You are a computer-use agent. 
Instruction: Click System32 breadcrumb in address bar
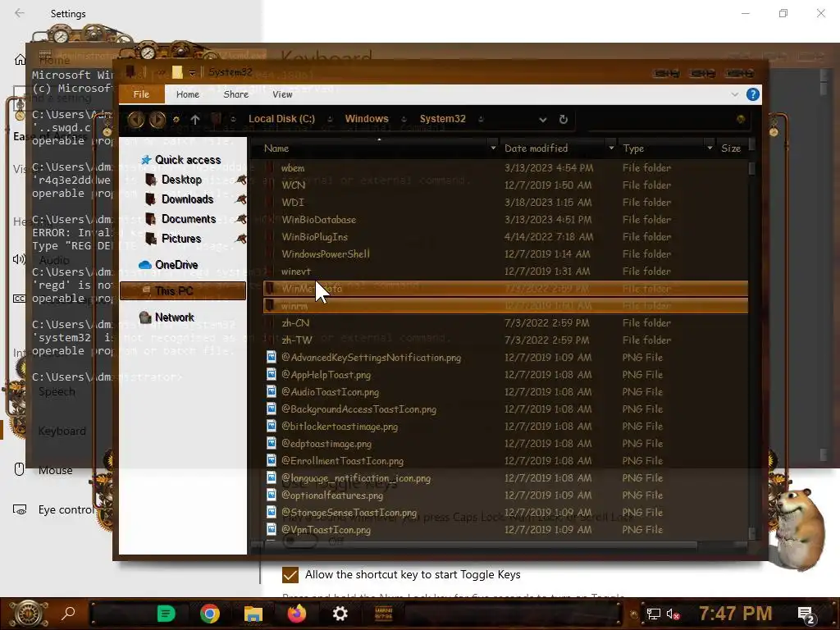(x=442, y=119)
